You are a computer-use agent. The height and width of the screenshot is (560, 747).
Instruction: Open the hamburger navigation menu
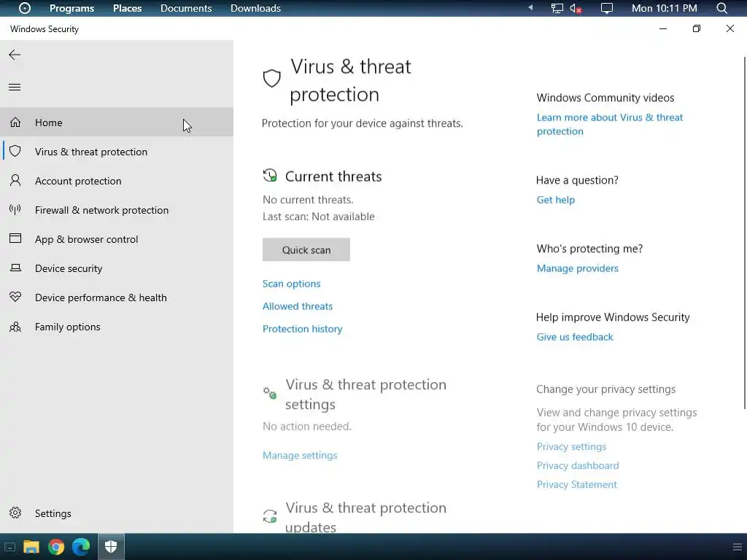pyautogui.click(x=15, y=87)
